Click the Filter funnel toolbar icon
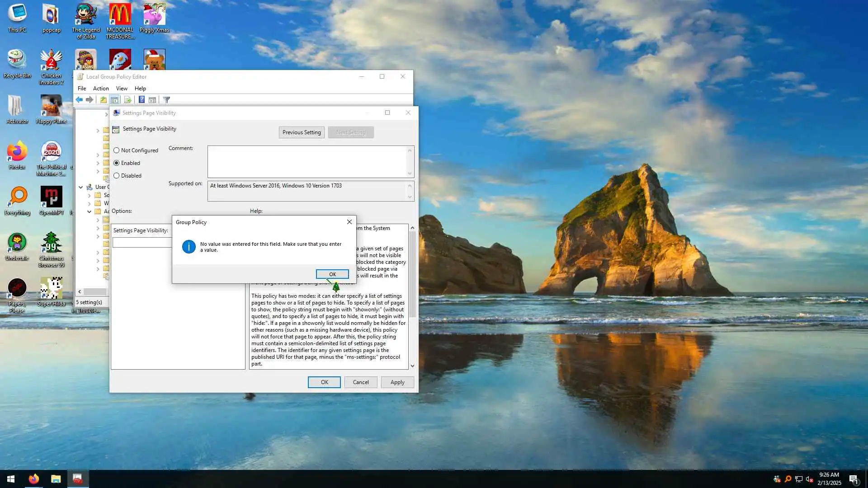868x488 pixels. click(166, 100)
